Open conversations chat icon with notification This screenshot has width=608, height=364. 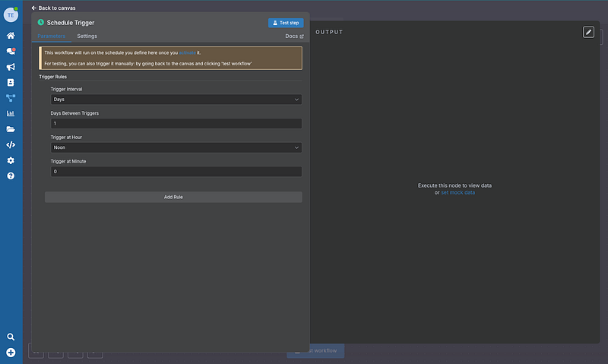11,51
